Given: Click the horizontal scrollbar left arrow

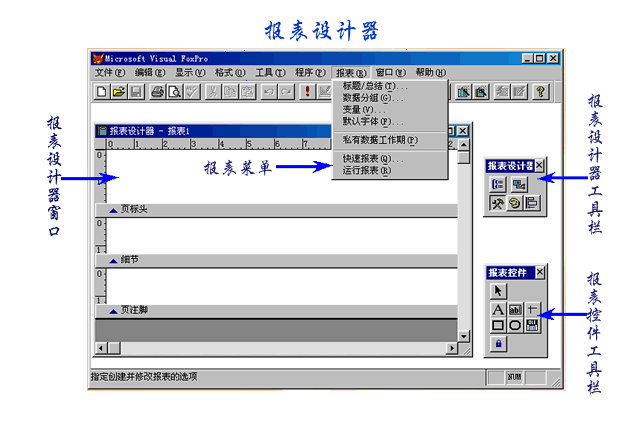Looking at the screenshot, I should (x=101, y=348).
